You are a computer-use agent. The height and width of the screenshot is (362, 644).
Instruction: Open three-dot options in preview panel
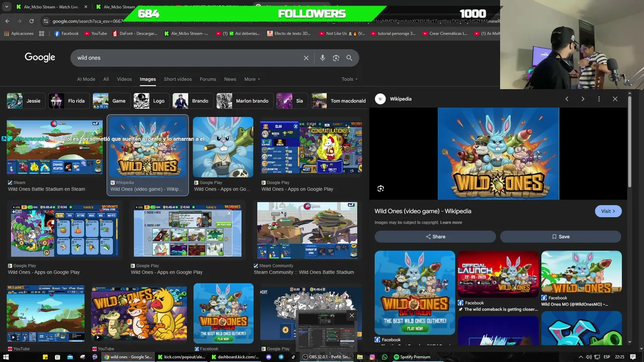pos(599,99)
